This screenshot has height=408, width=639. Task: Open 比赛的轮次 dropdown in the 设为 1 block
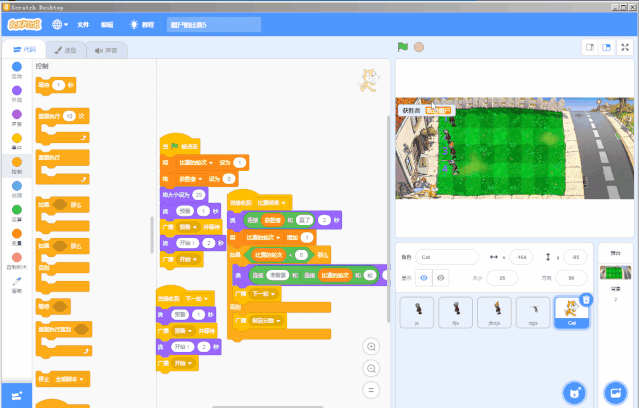coord(196,163)
